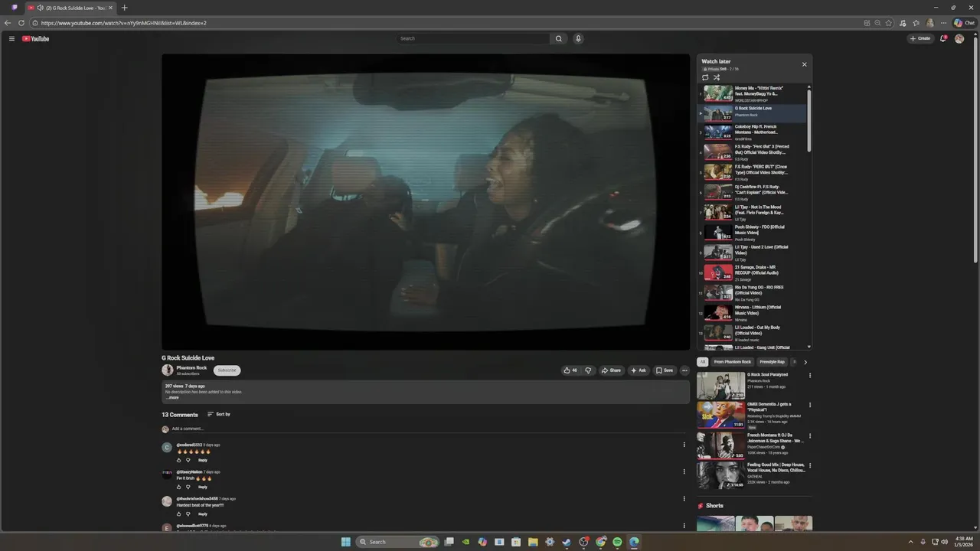Screen dimensions: 980x551
Task: Shuffle the Watch later playlist
Action: pos(717,77)
